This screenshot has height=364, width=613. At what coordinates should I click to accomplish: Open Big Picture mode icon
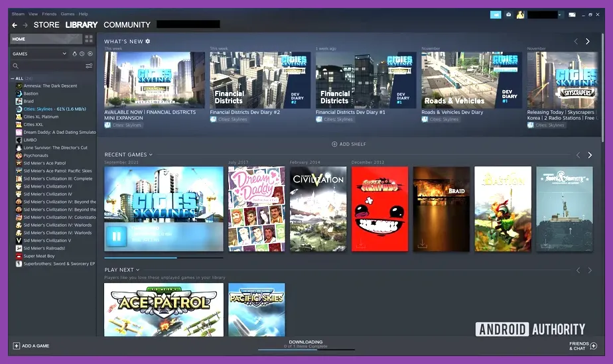572,15
